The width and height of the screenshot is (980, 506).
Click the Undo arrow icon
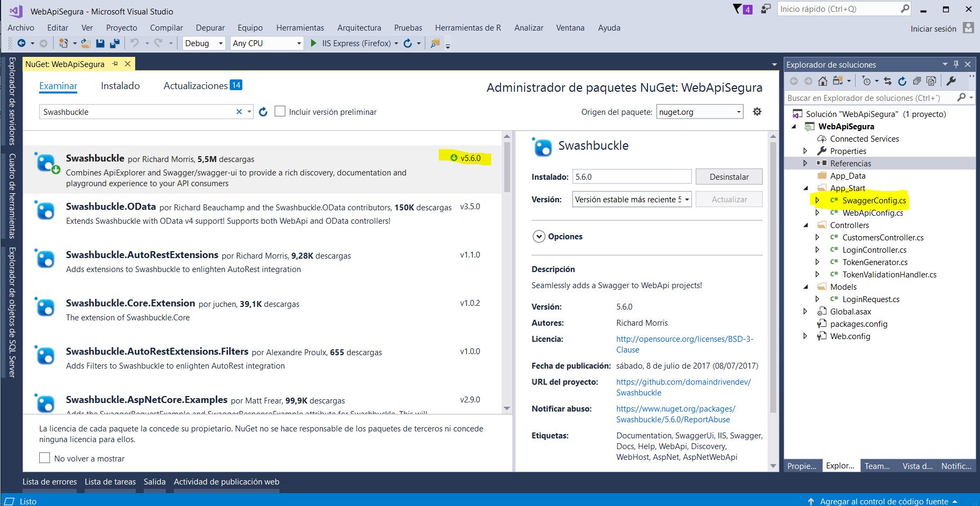click(x=135, y=43)
